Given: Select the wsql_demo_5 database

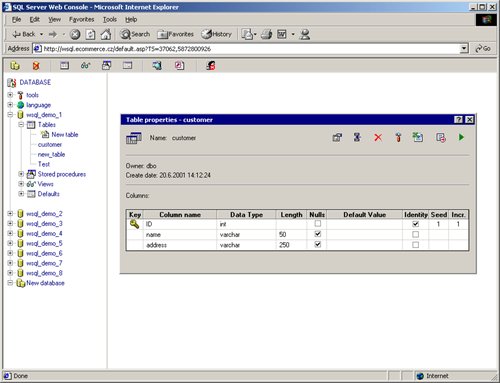Looking at the screenshot, I should [x=44, y=243].
